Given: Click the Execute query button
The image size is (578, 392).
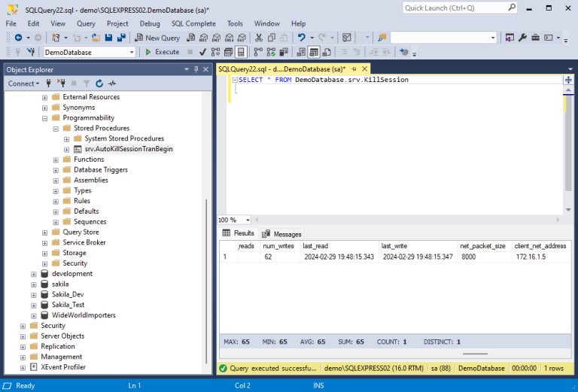Looking at the screenshot, I should 162,52.
